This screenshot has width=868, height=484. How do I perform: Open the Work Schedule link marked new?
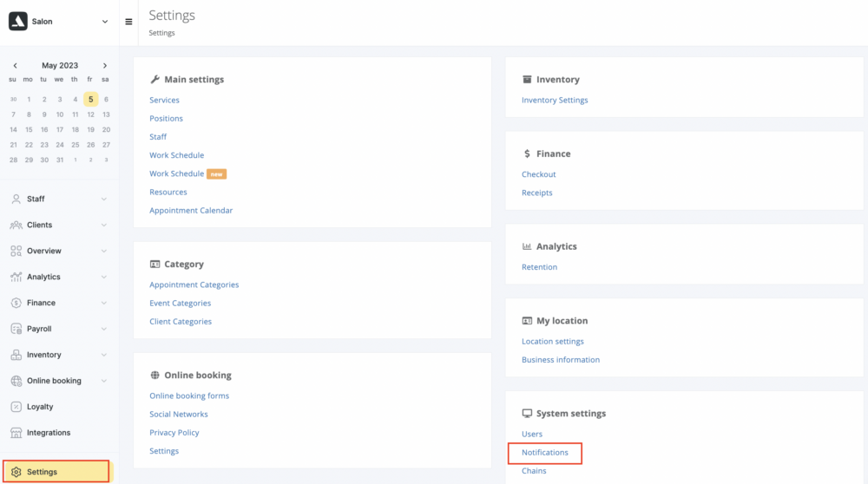coord(176,173)
